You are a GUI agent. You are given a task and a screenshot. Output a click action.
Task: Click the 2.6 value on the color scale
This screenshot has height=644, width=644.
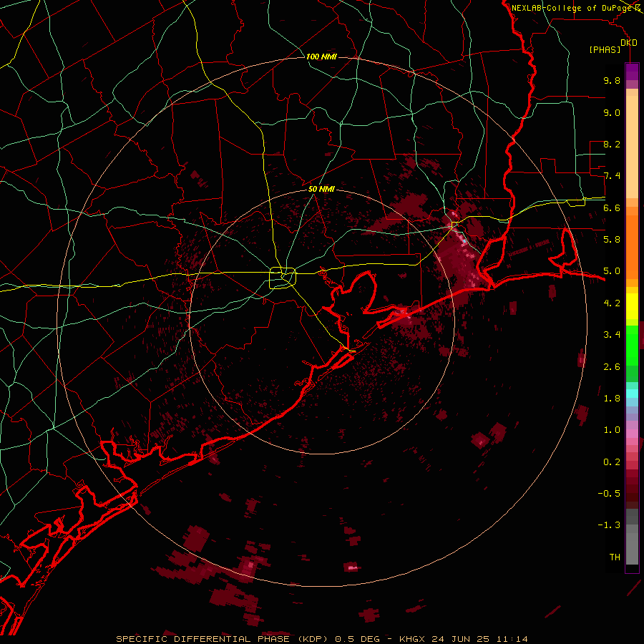point(612,367)
